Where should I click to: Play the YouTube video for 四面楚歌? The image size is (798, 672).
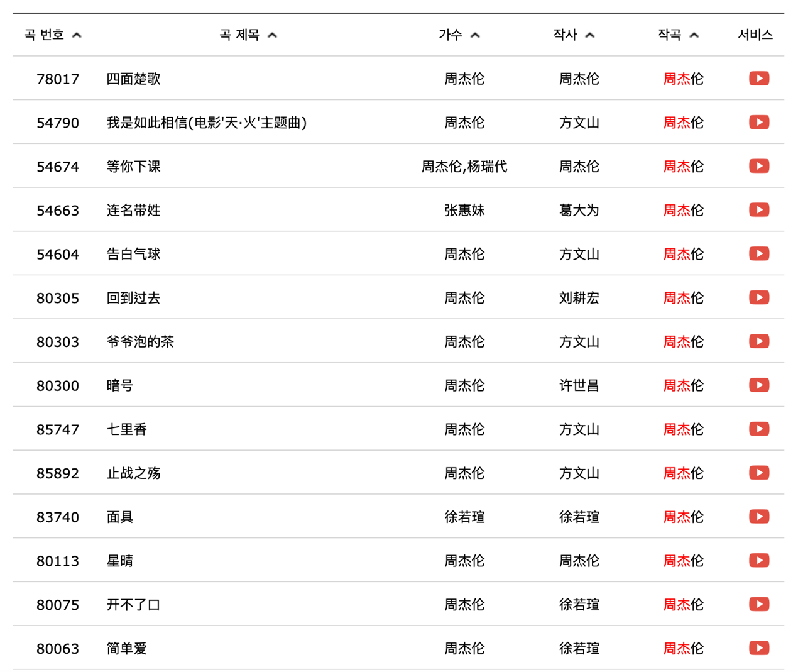758,79
